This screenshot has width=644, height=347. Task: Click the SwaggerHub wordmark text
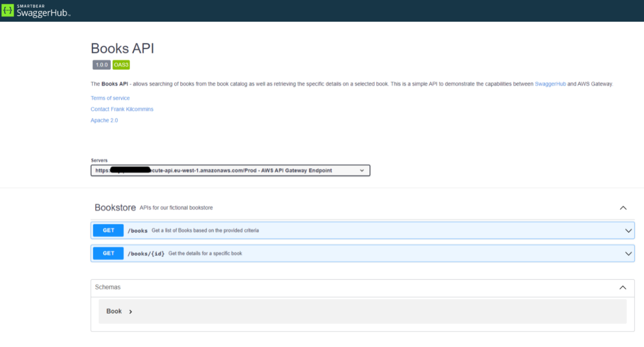[43, 13]
